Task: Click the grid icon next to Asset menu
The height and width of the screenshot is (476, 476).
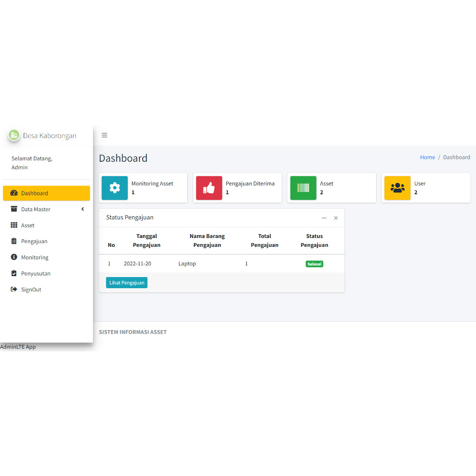Action: (13, 225)
